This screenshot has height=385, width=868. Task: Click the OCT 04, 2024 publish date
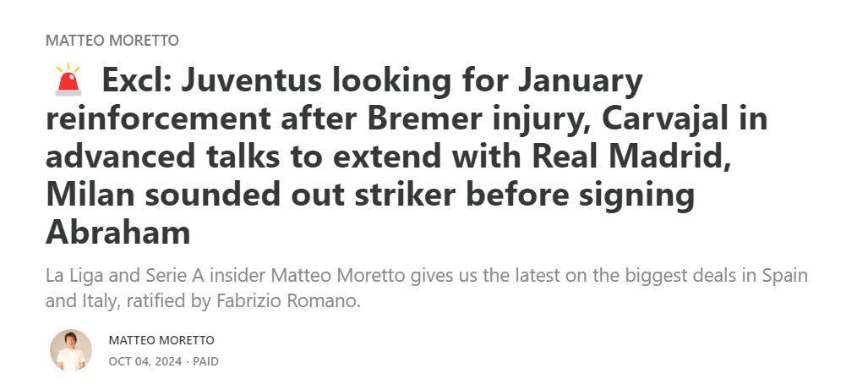tap(145, 362)
